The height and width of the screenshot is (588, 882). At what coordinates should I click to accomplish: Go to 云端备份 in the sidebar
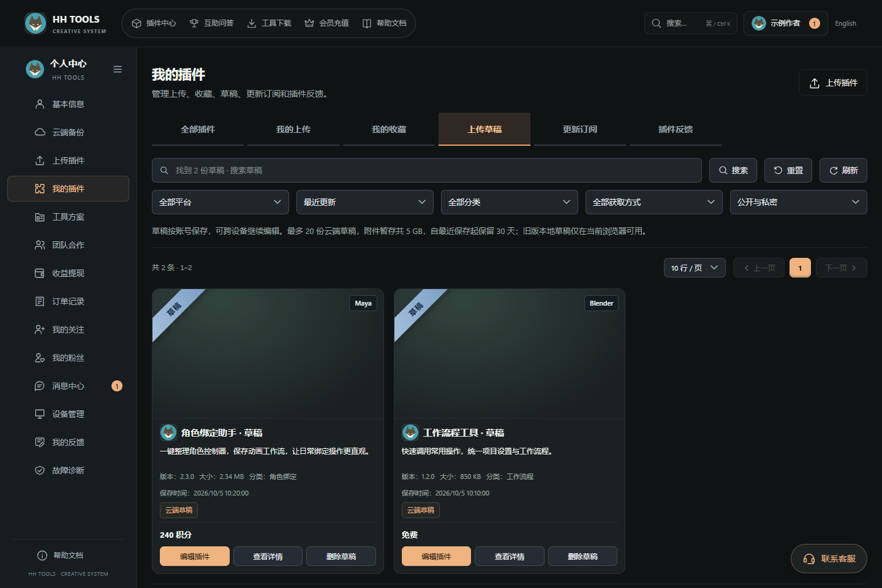pyautogui.click(x=68, y=132)
